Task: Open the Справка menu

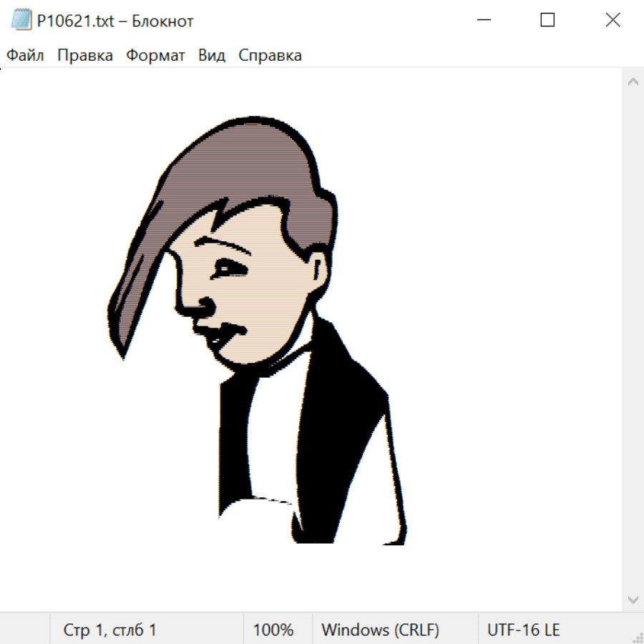Action: pyautogui.click(x=270, y=55)
